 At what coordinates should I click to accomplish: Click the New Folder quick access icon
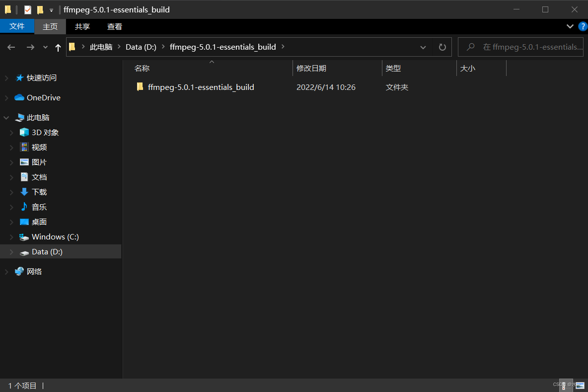click(40, 10)
